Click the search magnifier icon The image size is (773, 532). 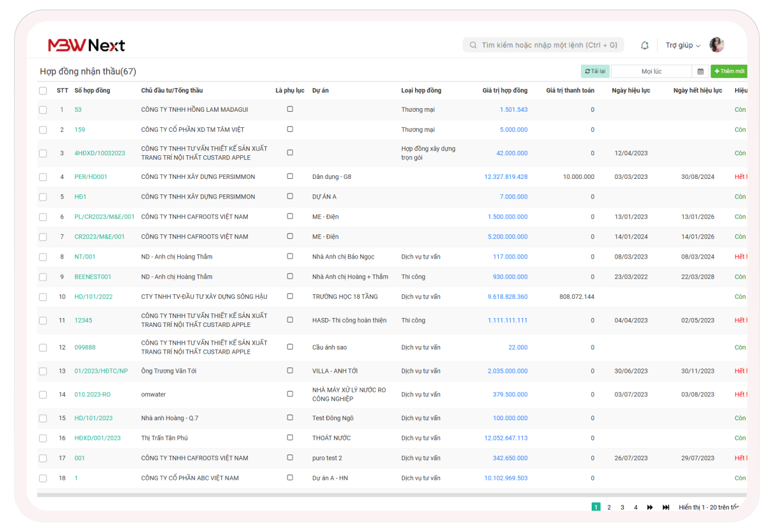point(473,45)
